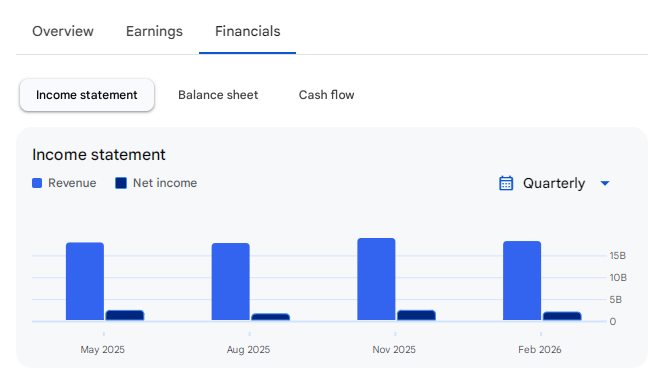Select the Income statement pill button
669x384 pixels.
click(87, 95)
